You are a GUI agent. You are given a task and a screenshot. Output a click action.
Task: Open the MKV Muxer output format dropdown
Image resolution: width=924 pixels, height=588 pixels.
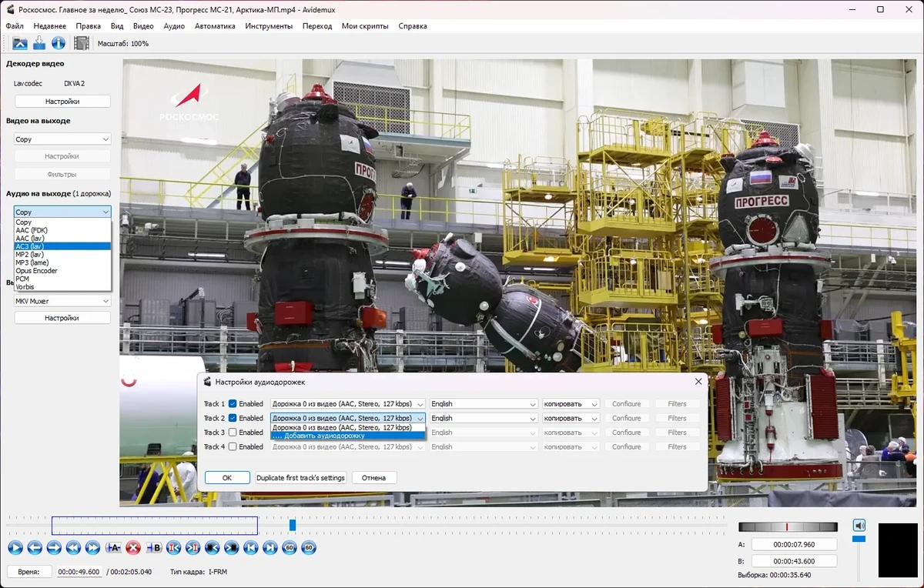(62, 301)
